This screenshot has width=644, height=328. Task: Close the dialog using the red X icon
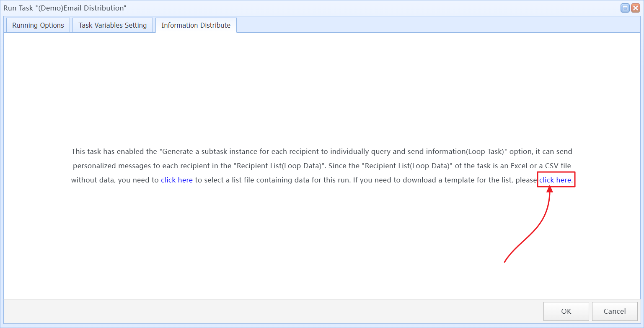[x=635, y=8]
